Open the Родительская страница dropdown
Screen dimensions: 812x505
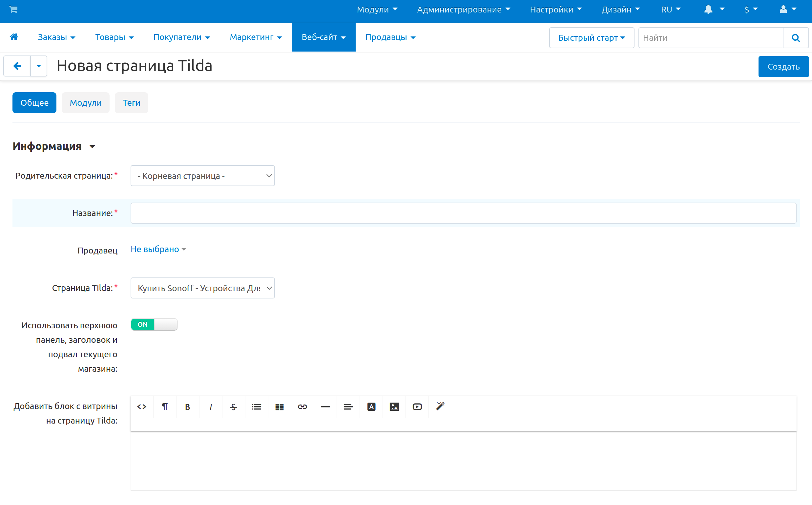(x=202, y=176)
